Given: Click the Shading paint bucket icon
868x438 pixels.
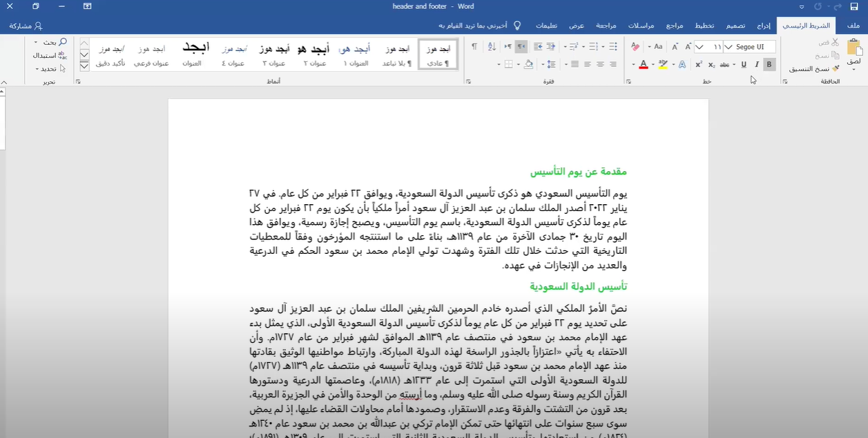Looking at the screenshot, I should 528,65.
